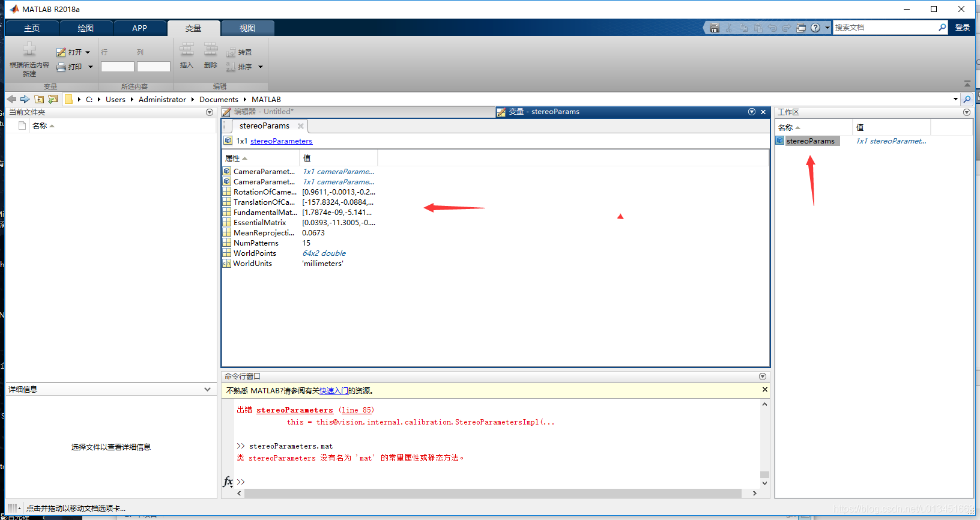Click the Sort a-z icon
The image size is (980, 520).
pos(231,67)
